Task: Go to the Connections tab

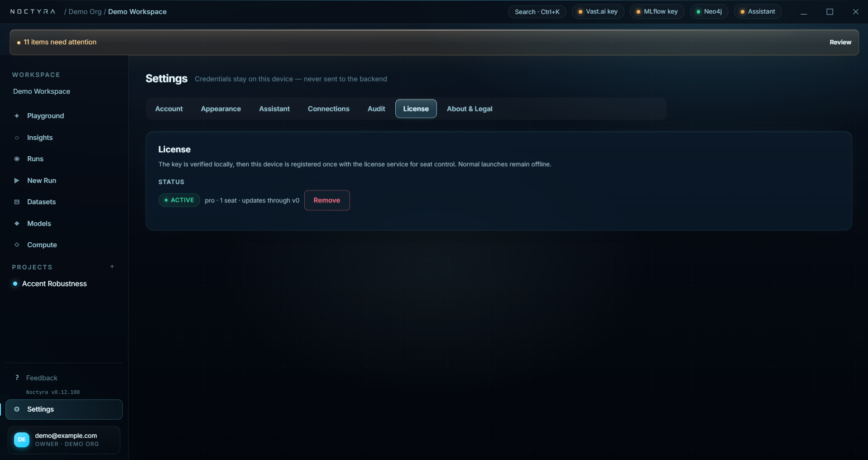Action: click(x=329, y=109)
